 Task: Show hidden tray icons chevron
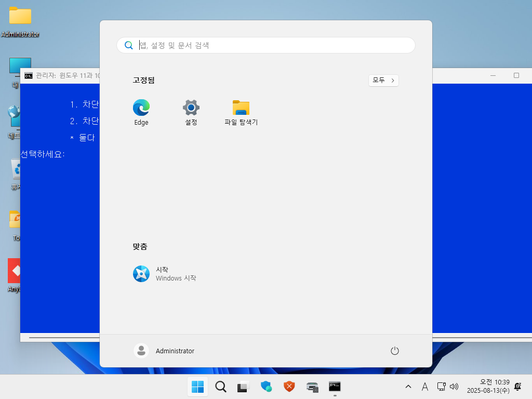coord(408,387)
